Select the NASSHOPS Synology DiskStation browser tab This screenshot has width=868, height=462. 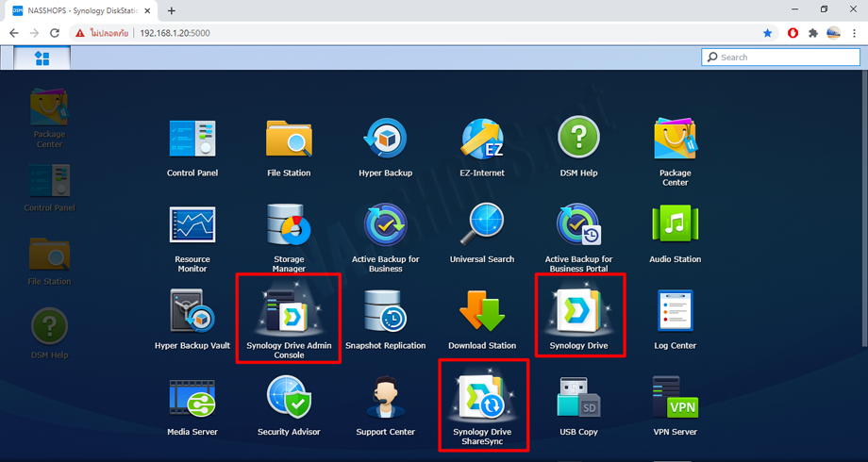click(82, 10)
